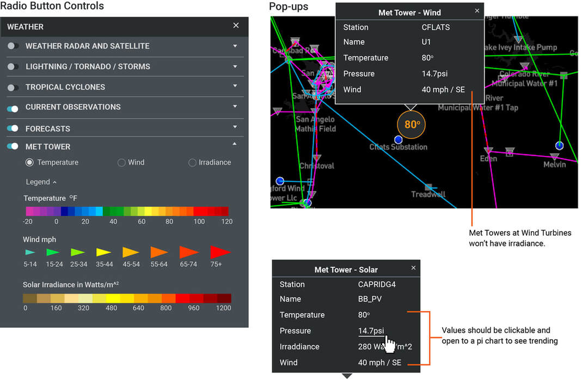Close the Met Tower - Wind popup

tap(477, 11)
